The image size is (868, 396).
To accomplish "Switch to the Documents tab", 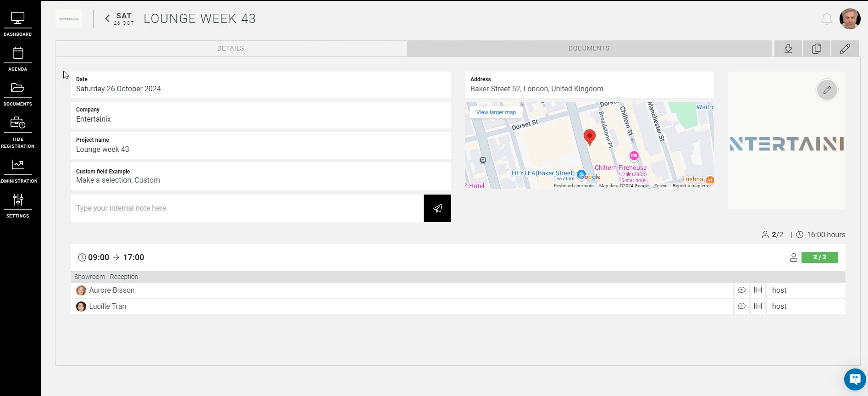I will click(x=589, y=49).
